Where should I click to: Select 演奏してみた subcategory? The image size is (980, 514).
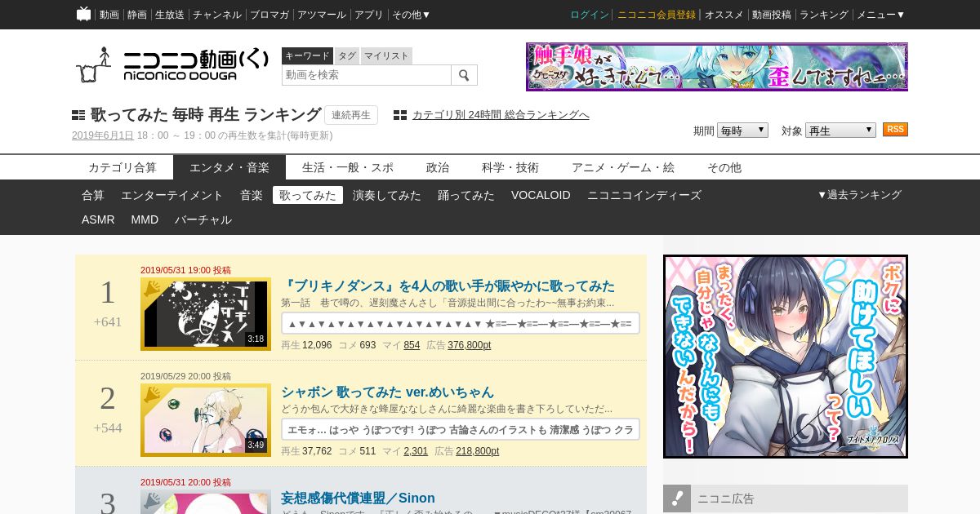387,195
